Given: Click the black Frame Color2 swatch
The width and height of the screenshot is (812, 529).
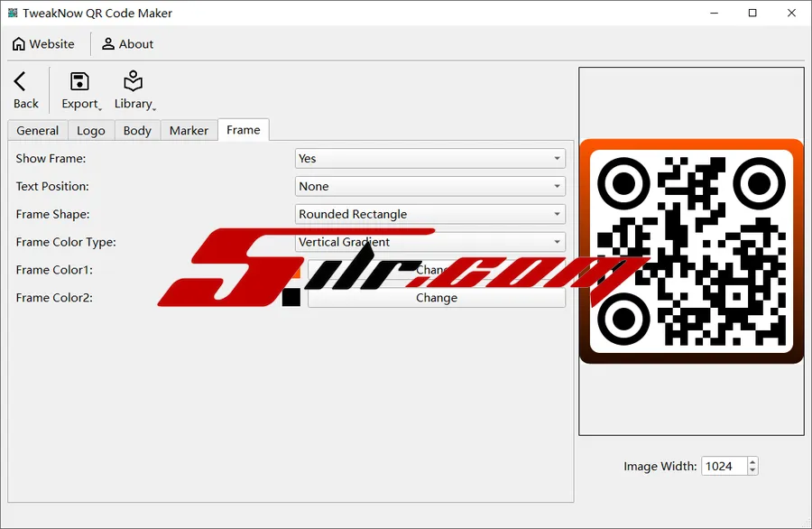Looking at the screenshot, I should 291,298.
